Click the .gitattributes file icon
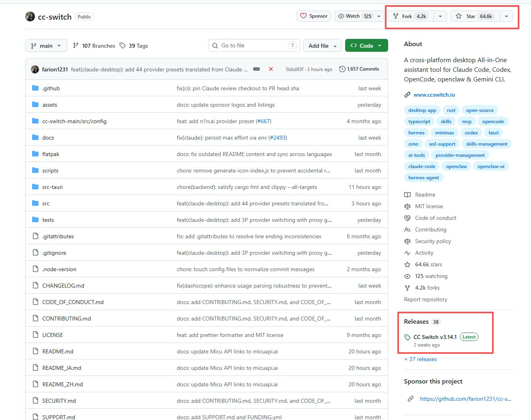Screen dimensions: 531x420 click(x=35, y=236)
